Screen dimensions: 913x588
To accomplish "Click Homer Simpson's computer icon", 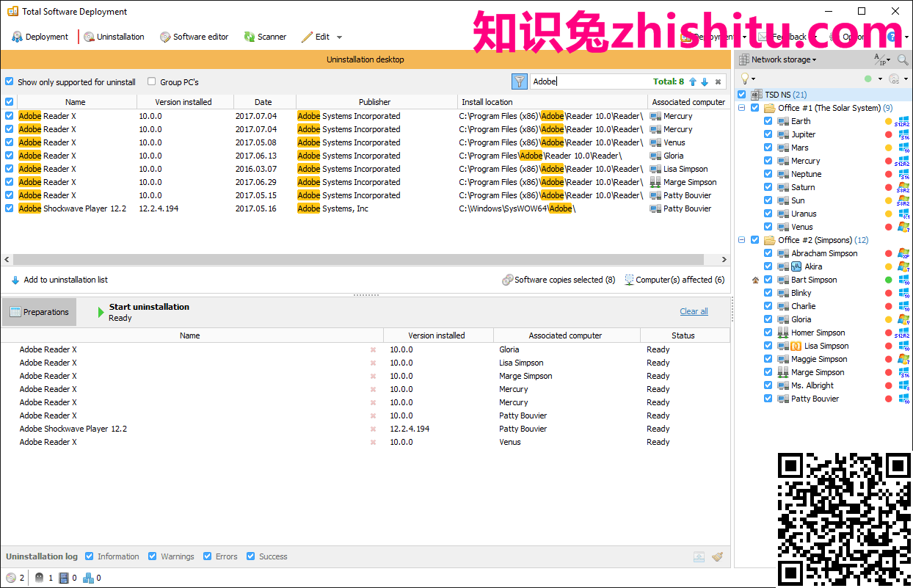I will tap(784, 333).
